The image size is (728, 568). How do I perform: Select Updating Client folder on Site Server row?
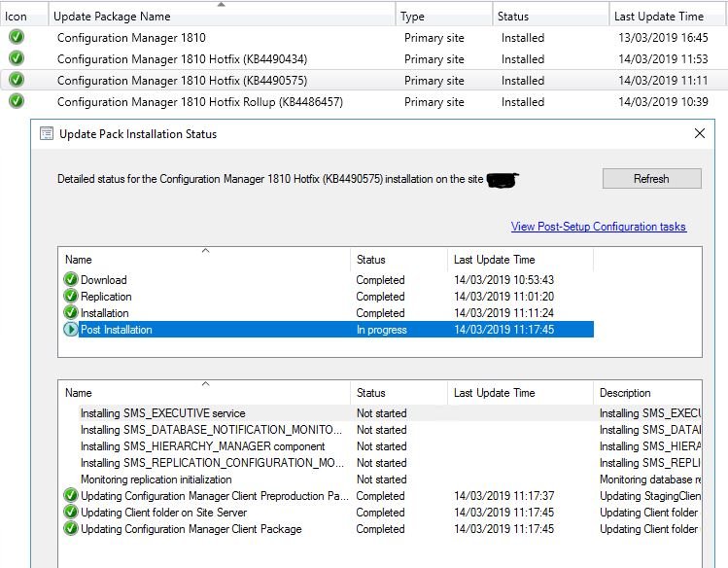381,513
